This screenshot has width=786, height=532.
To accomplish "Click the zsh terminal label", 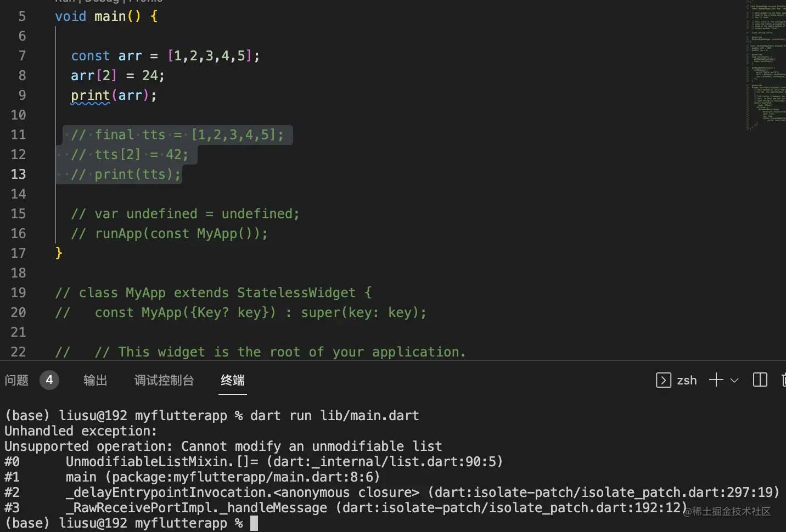I will click(687, 380).
